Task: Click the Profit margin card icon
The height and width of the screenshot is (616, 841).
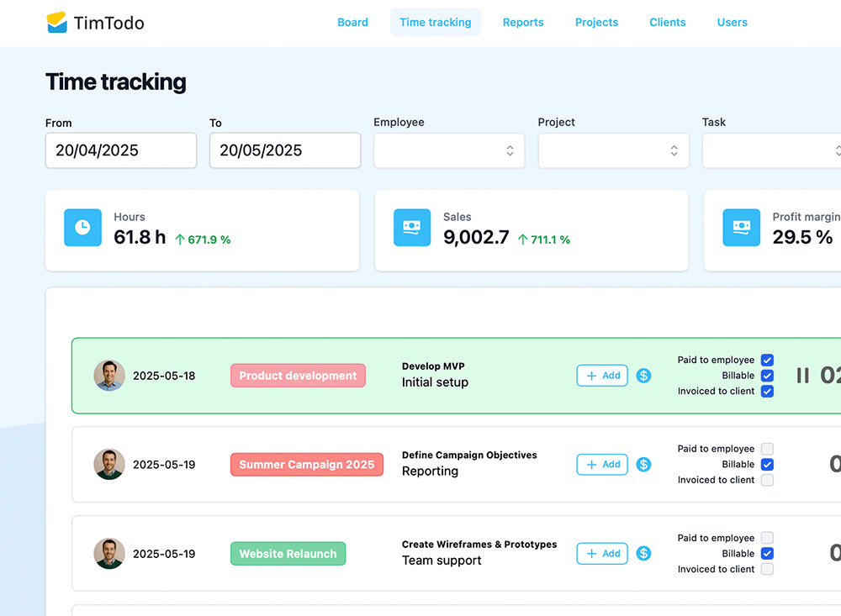Action: coord(741,227)
